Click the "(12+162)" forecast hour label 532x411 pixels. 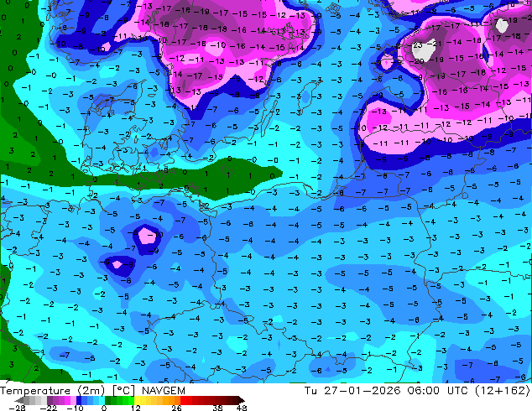click(x=503, y=391)
